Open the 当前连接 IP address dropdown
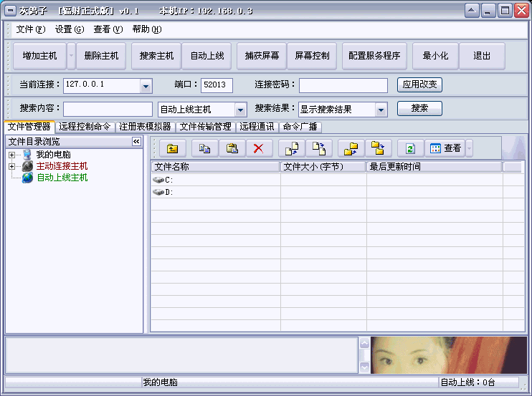Screen dimensions: 532x396 click(146, 86)
